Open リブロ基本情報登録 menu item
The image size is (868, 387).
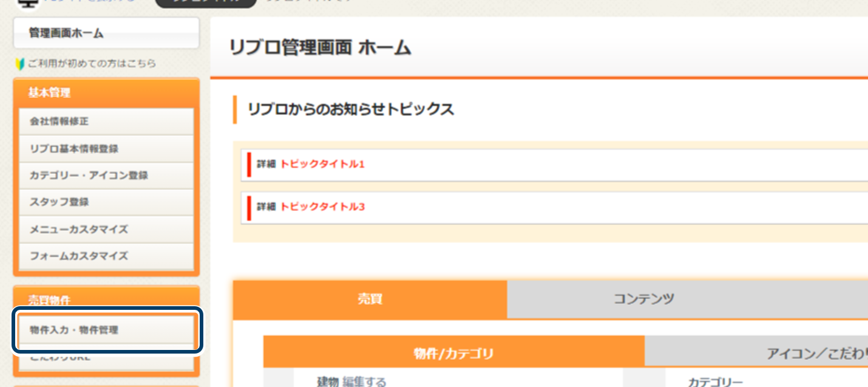(x=106, y=149)
